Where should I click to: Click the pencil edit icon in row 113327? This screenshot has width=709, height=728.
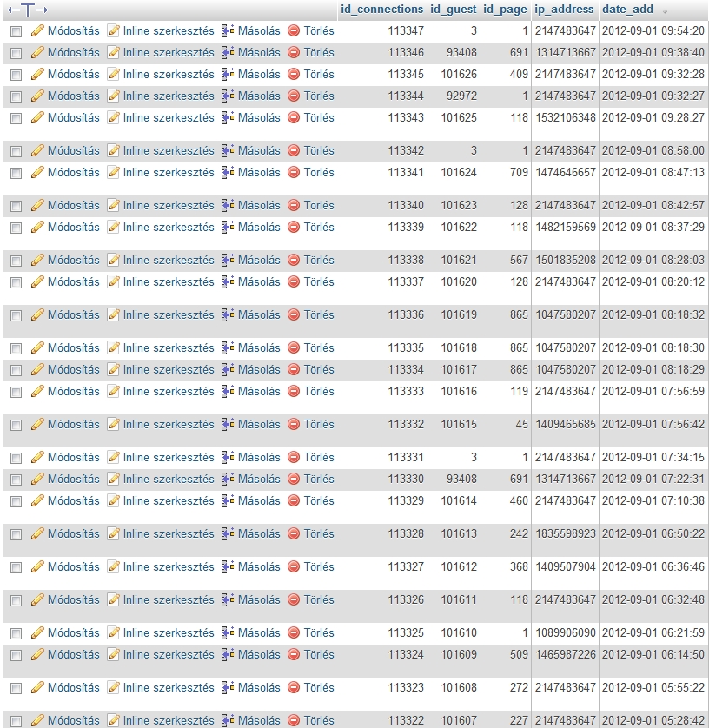37,567
